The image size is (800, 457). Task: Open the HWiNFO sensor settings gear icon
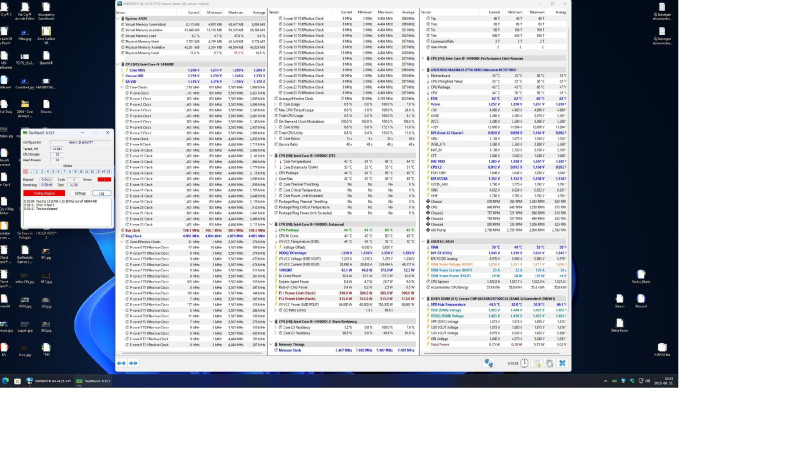(x=549, y=363)
